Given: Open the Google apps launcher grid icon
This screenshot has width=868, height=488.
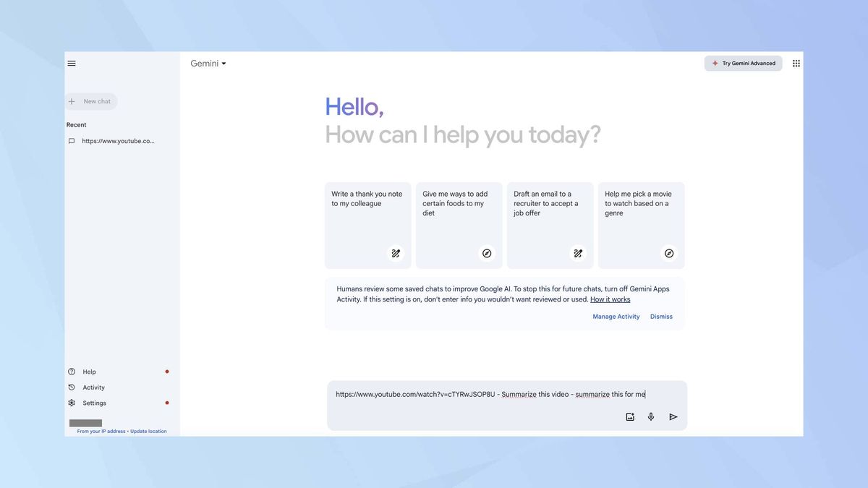Looking at the screenshot, I should [x=796, y=63].
